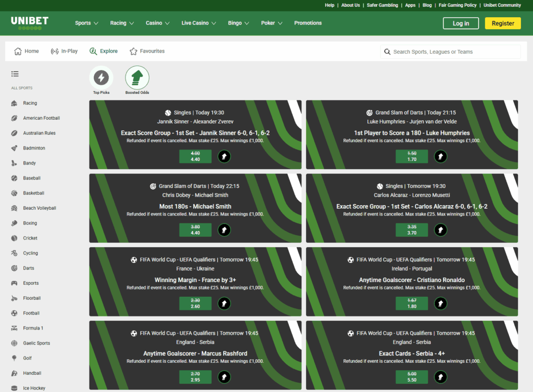Toggle odds boost on the Jannik Sinner bet
Image resolution: width=533 pixels, height=392 pixels.
(x=224, y=156)
